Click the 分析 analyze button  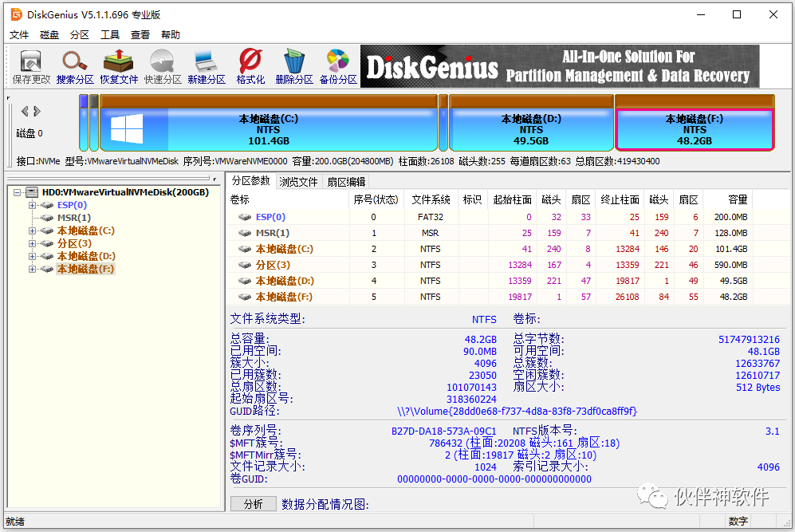coord(253,503)
